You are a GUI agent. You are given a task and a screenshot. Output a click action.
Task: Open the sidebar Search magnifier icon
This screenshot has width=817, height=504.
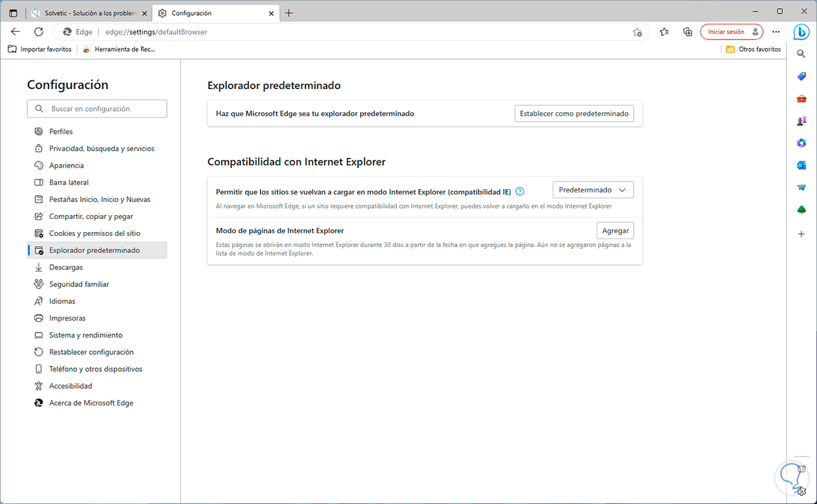[801, 54]
